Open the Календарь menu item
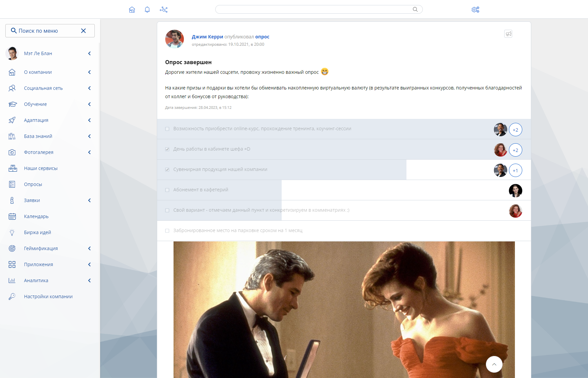Screen dimensions: 588x378 (36, 216)
